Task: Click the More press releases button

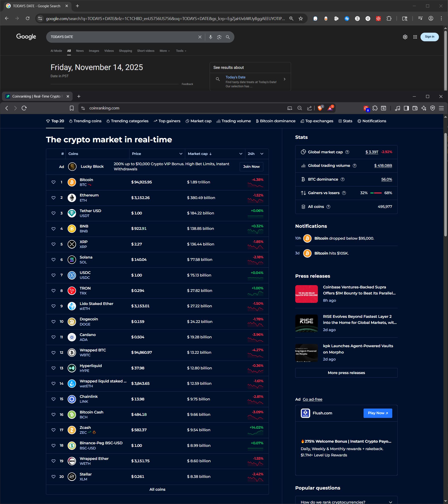Action: (x=346, y=373)
